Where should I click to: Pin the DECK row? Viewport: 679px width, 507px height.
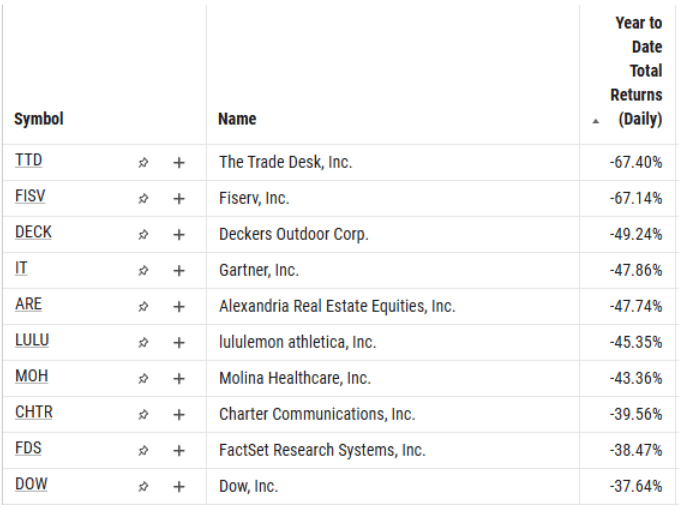click(x=143, y=235)
